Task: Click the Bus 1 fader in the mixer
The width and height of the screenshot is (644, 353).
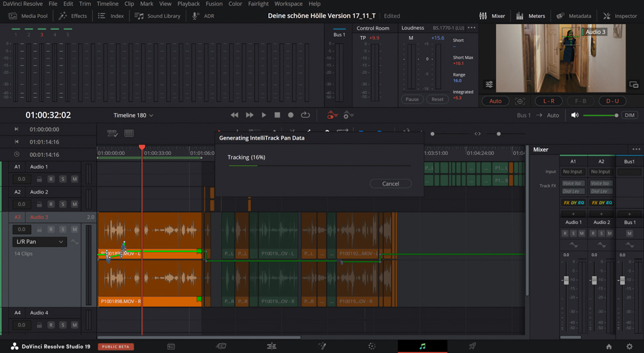Action: 622,281
